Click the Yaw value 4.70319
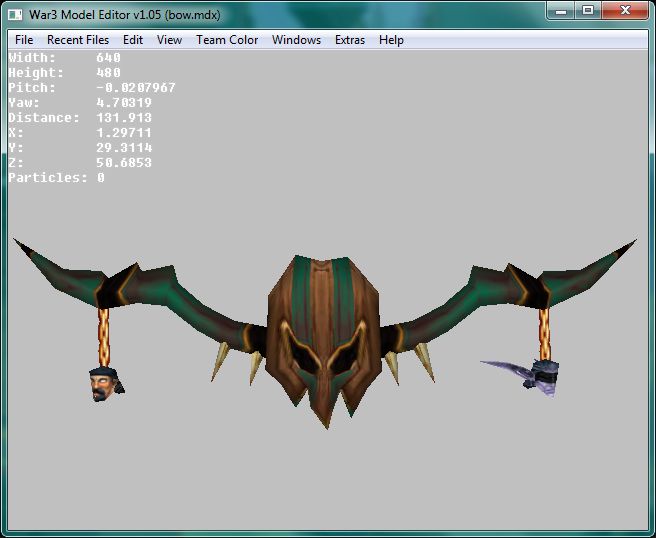 [x=124, y=103]
